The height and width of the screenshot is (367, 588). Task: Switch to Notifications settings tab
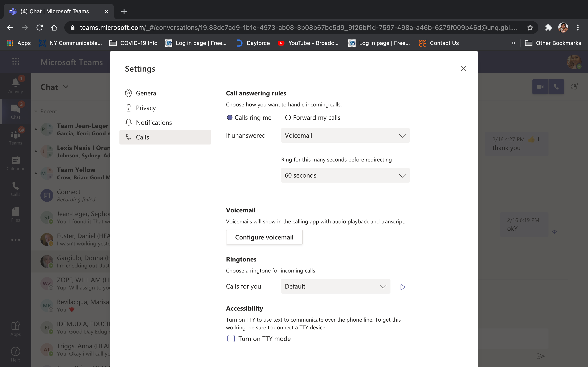click(154, 122)
